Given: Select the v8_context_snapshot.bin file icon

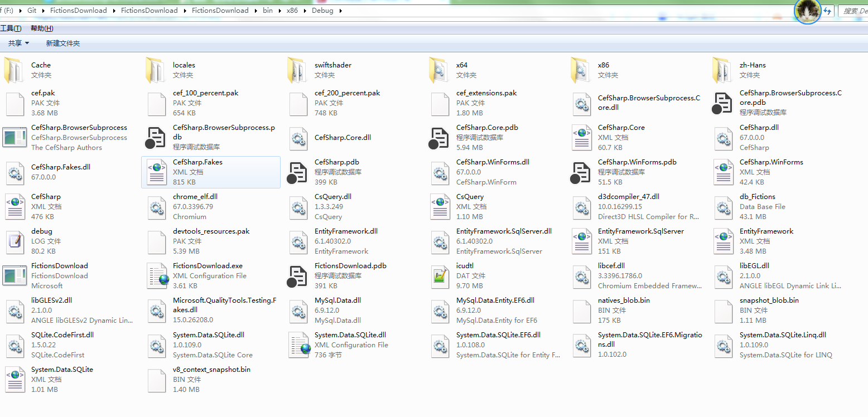Looking at the screenshot, I should pyautogui.click(x=157, y=380).
